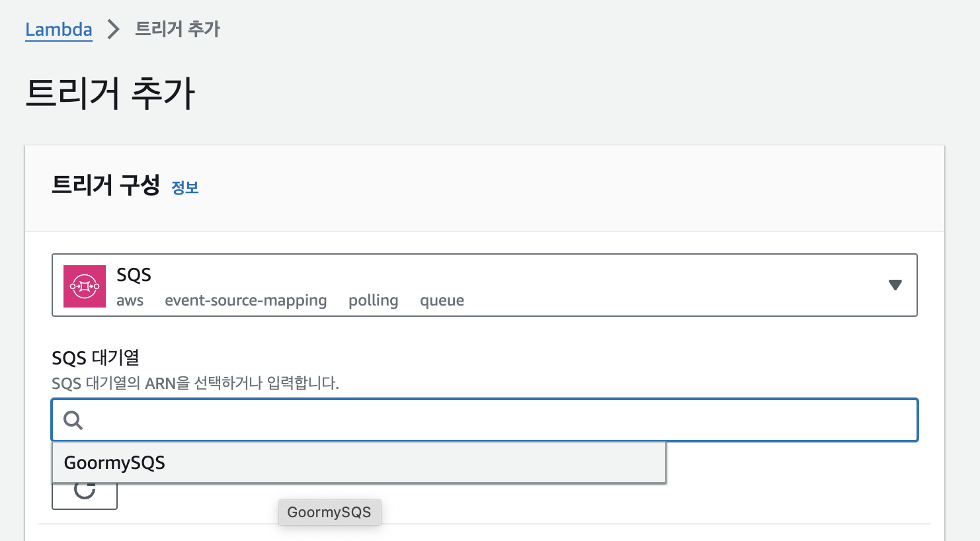980x541 pixels.
Task: Click the ARN description text
Action: (195, 384)
